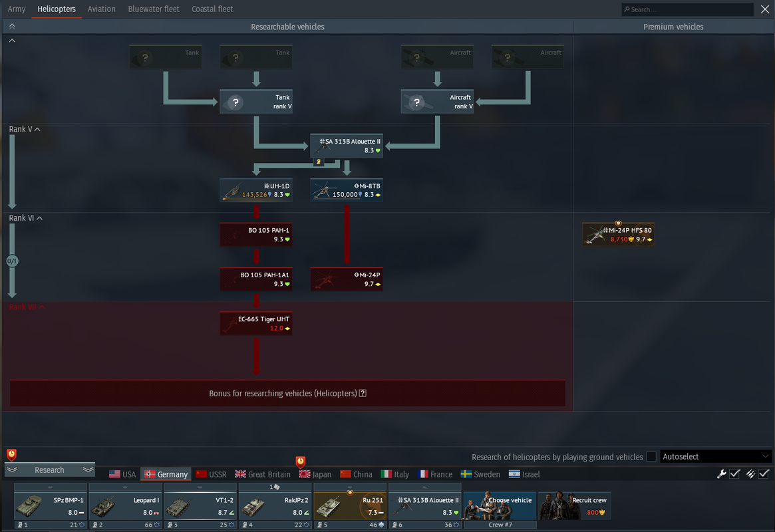The width and height of the screenshot is (775, 532).
Task: Select the France nation tab
Action: coord(435,474)
